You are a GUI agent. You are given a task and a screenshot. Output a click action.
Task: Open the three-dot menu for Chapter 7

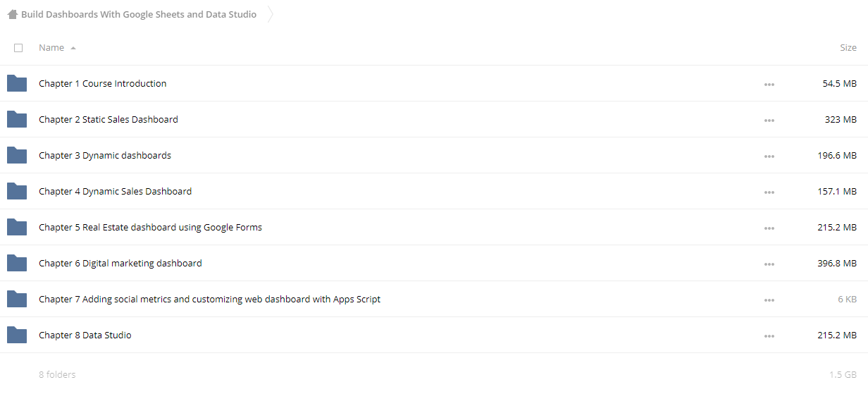(769, 300)
